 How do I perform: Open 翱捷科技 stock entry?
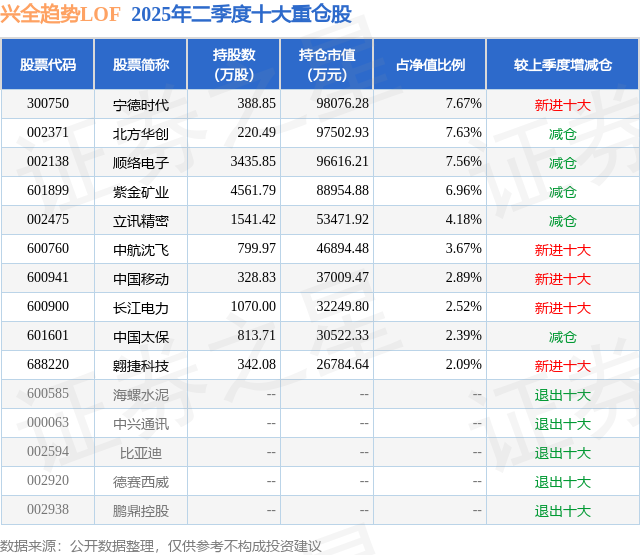(x=141, y=366)
